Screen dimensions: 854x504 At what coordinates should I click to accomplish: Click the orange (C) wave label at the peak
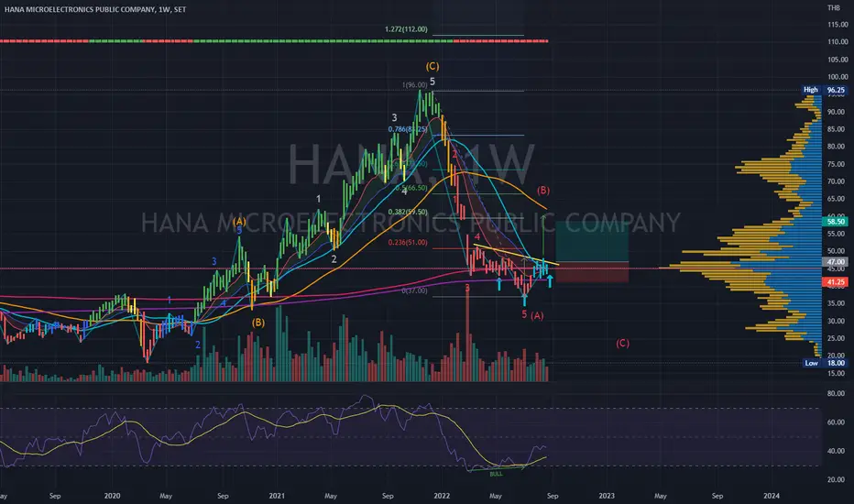click(432, 67)
